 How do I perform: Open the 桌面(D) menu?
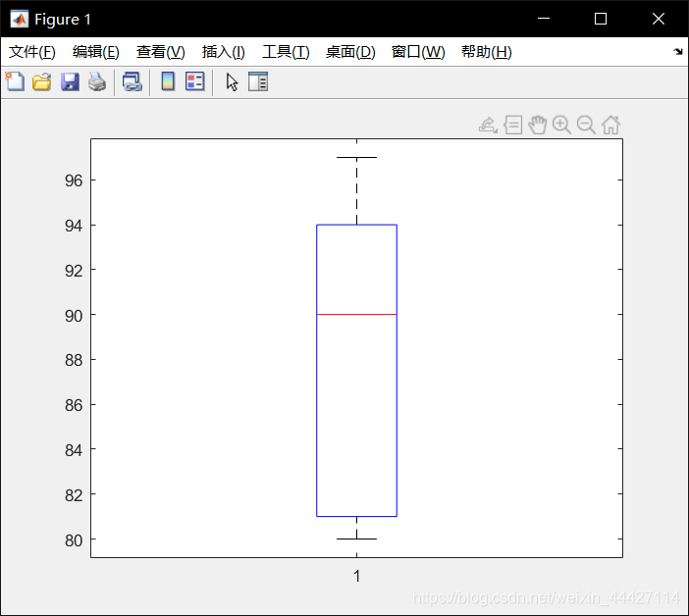tap(350, 52)
